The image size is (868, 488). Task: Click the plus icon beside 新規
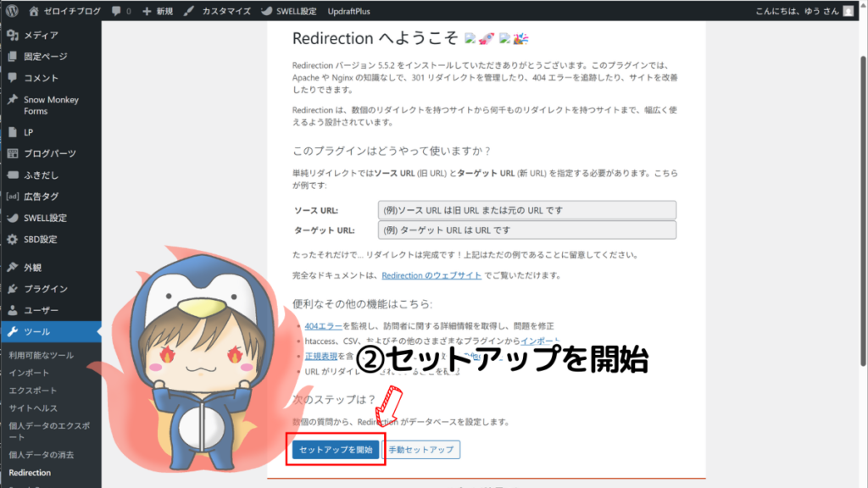(147, 11)
